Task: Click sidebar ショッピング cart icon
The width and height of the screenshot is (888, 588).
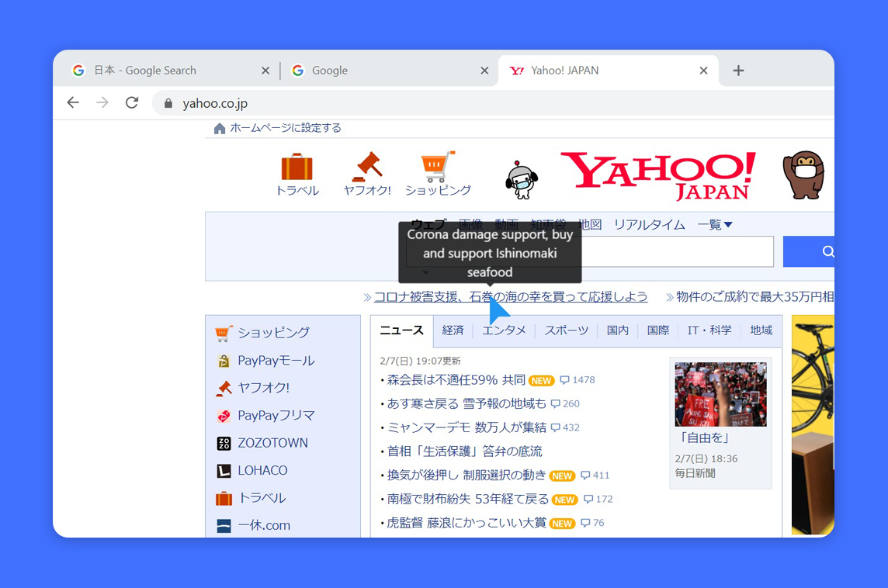Action: [224, 334]
